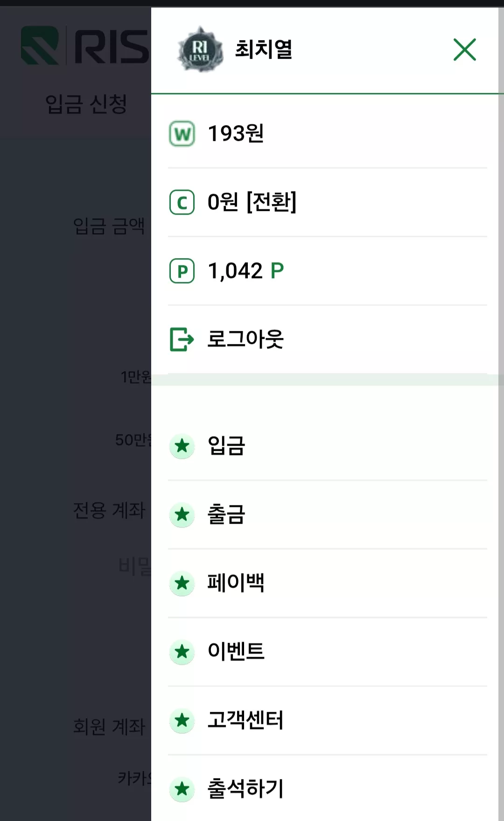Tap the star icon beside 입금
The width and height of the screenshot is (504, 821).
point(182,446)
